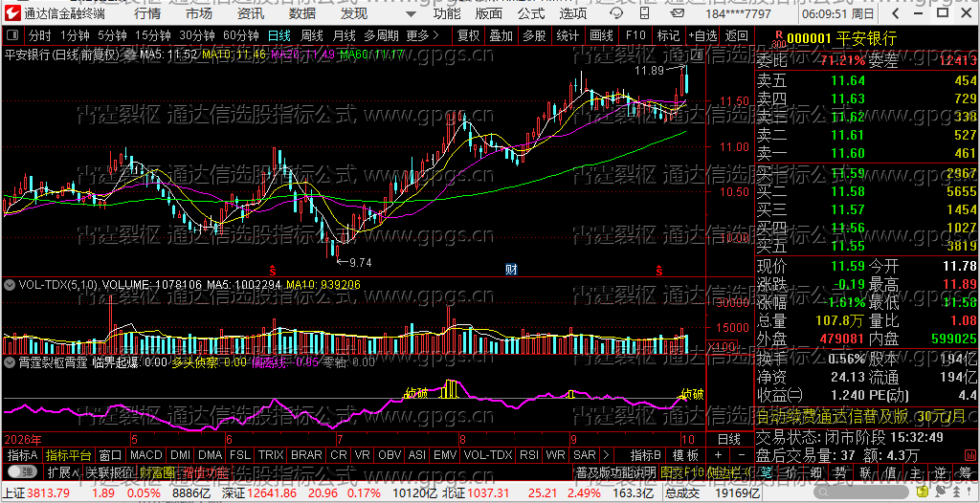
Task: Switch to 60分钟 chart period
Action: click(240, 35)
